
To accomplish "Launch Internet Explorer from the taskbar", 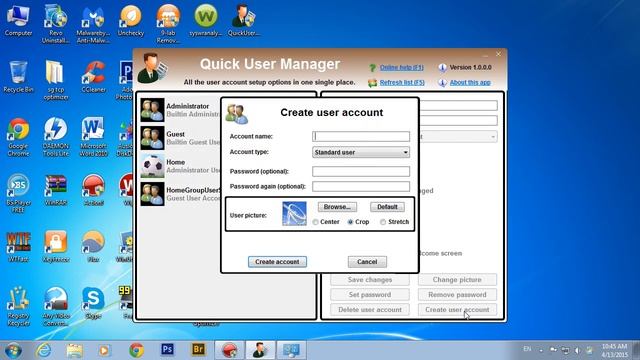I will (44, 350).
